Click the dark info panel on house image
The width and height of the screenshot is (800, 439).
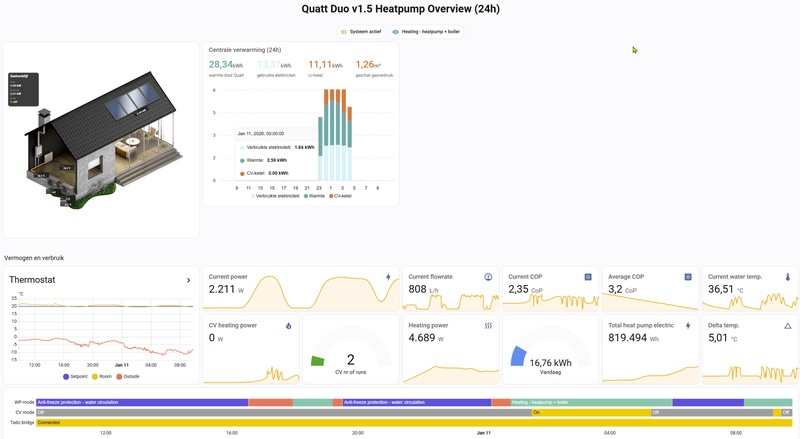(23, 89)
